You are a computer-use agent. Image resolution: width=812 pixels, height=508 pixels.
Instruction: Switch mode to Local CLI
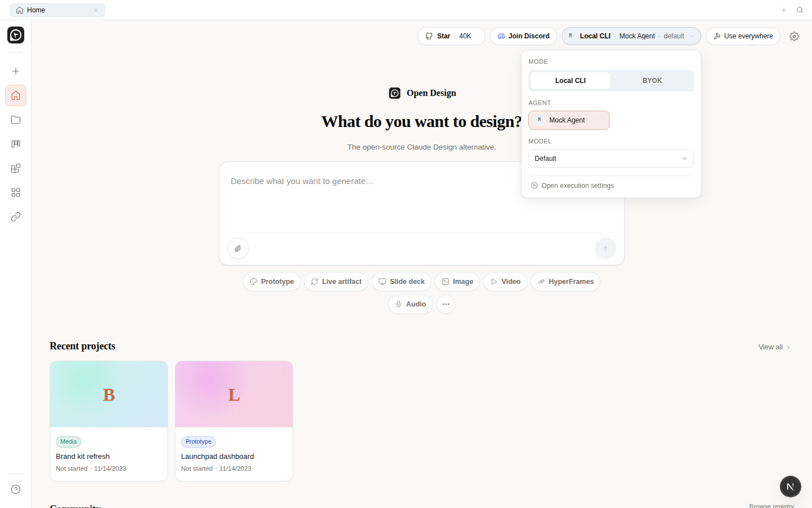click(x=571, y=81)
